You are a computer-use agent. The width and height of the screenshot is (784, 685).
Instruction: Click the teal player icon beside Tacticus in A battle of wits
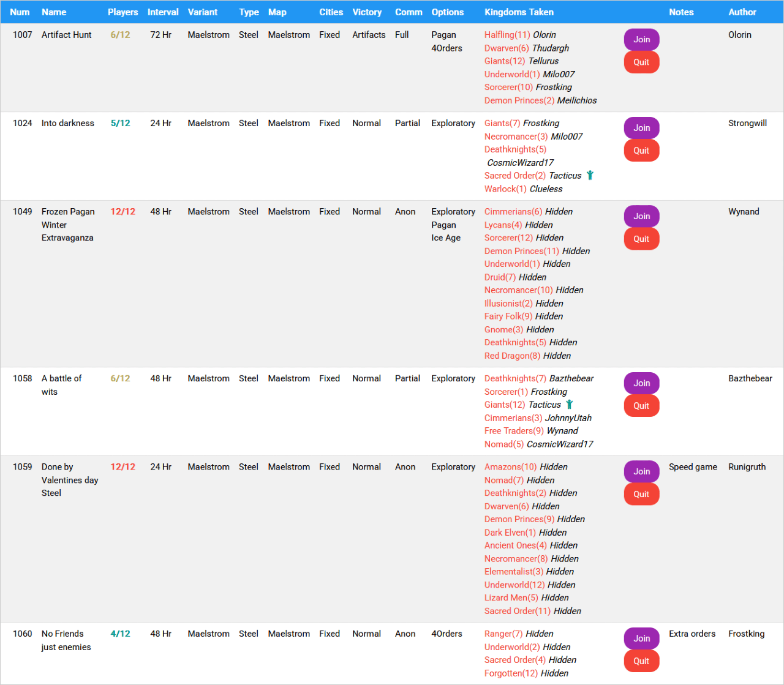(569, 405)
